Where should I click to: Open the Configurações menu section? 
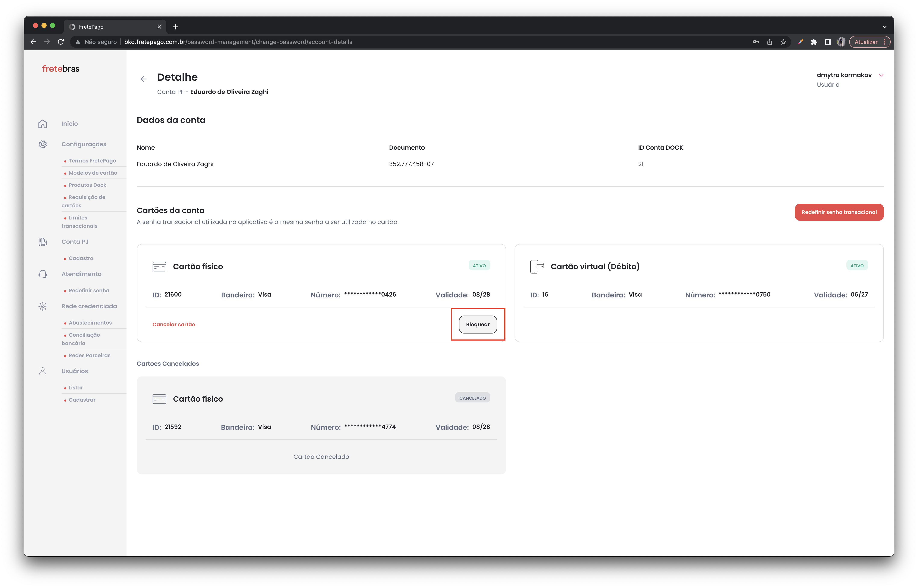coord(84,144)
